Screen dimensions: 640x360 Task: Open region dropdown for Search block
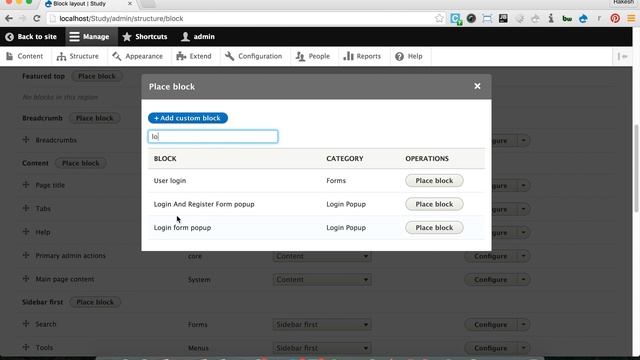pyautogui.click(x=322, y=324)
